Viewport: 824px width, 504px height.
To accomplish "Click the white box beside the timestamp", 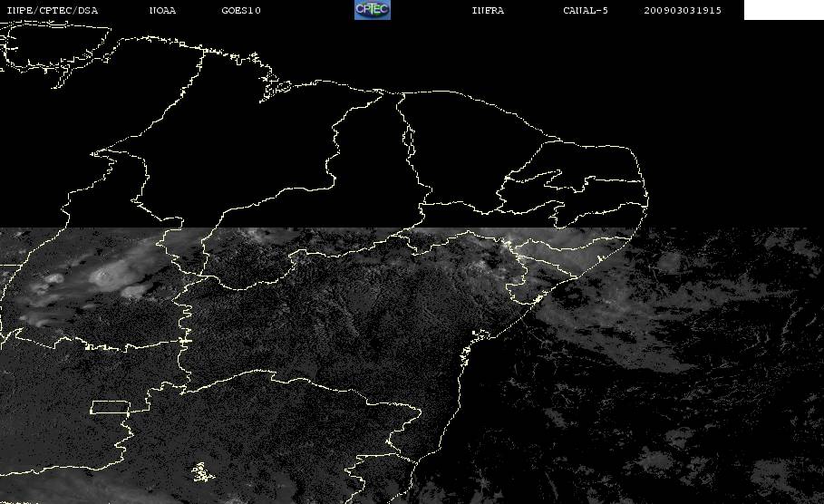I will pyautogui.click(x=784, y=10).
